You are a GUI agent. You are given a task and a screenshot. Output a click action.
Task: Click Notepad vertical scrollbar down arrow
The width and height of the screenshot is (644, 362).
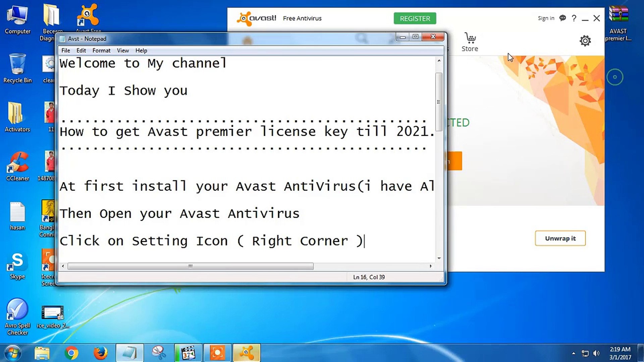[x=439, y=258]
